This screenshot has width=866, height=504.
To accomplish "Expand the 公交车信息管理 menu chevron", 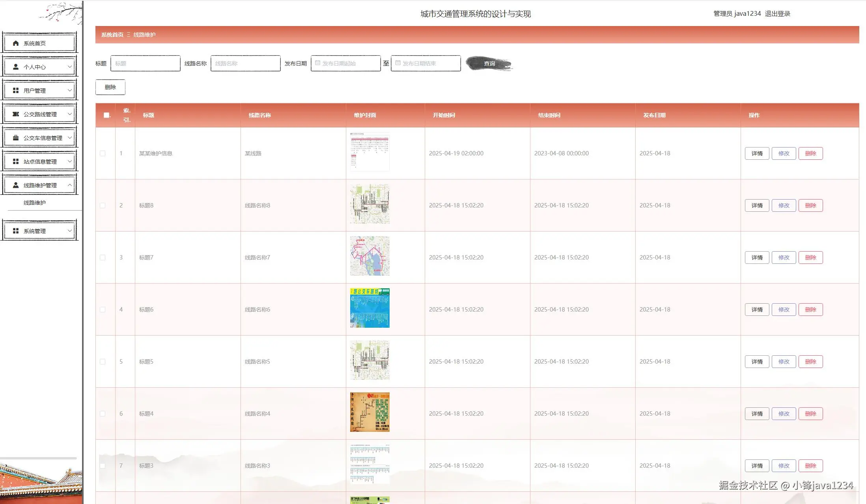I will tap(70, 138).
